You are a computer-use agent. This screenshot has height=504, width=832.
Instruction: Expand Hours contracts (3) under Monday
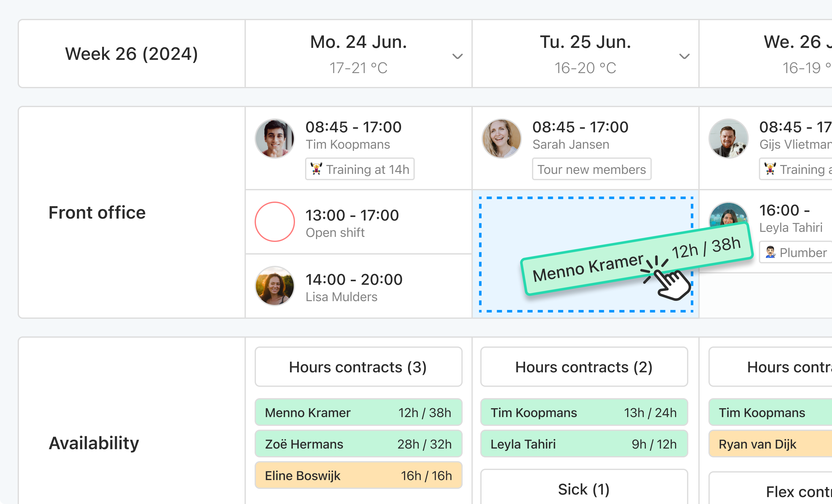tap(358, 367)
